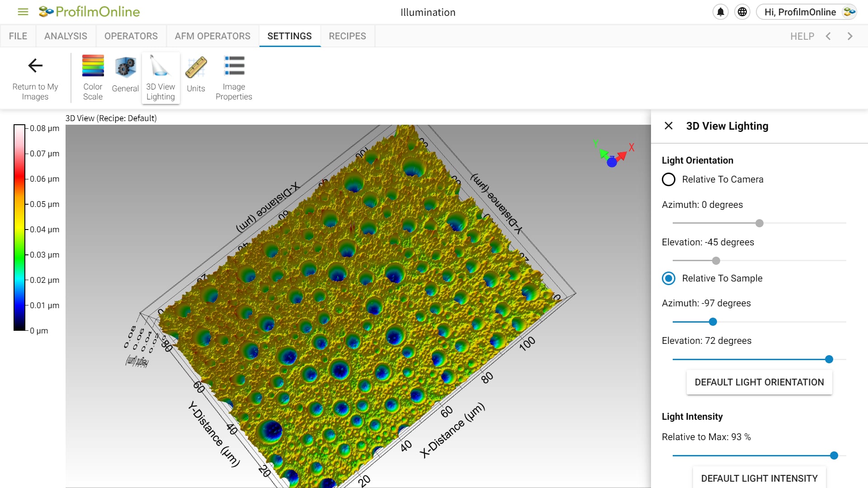The image size is (868, 488).
Task: Enable Relative To Sample orientation
Action: pos(668,278)
